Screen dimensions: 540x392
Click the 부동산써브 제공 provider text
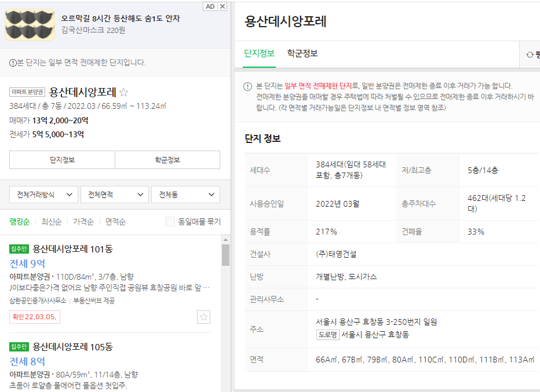pyautogui.click(x=94, y=301)
